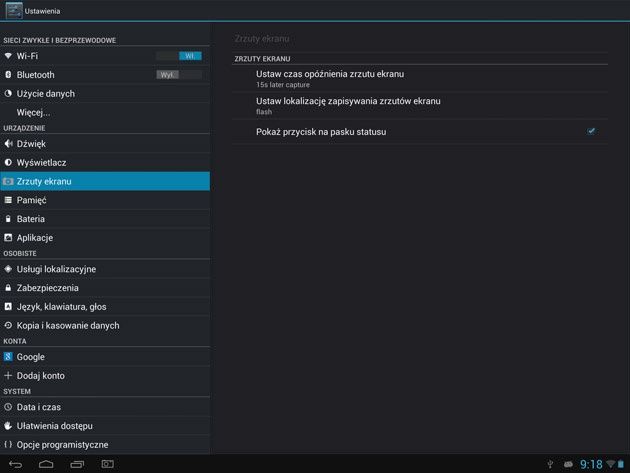Tap the 9:18 clock in status bar
Viewport: 630px width, 473px height.
[x=591, y=465]
